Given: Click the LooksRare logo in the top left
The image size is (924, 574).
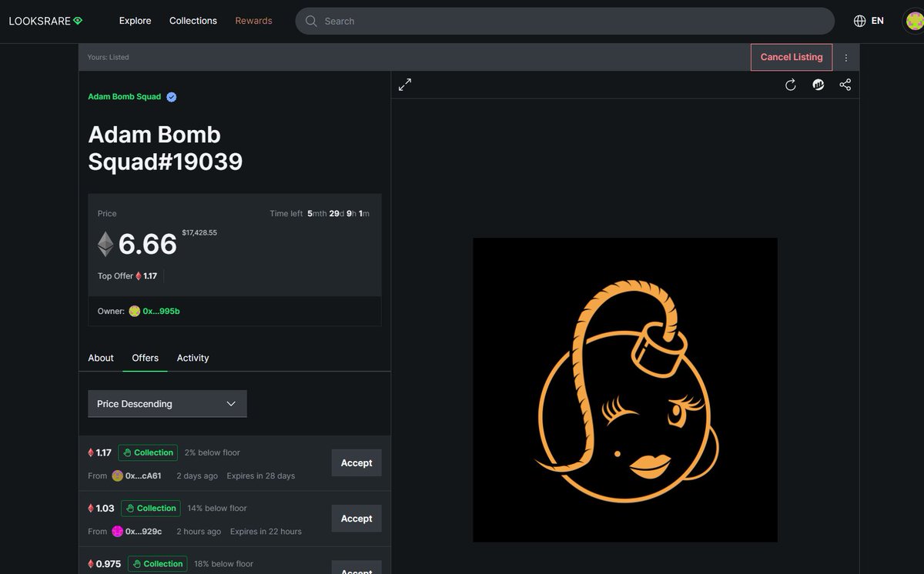Looking at the screenshot, I should (45, 20).
